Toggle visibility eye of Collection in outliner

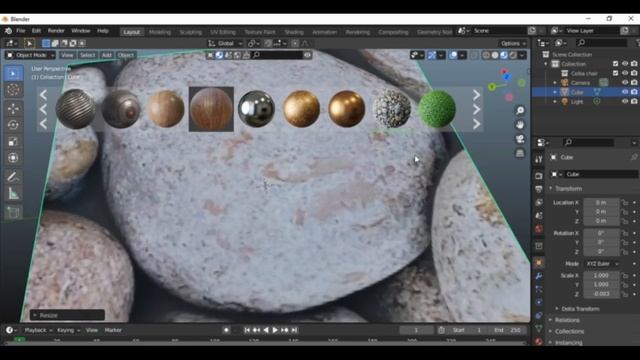tap(625, 64)
